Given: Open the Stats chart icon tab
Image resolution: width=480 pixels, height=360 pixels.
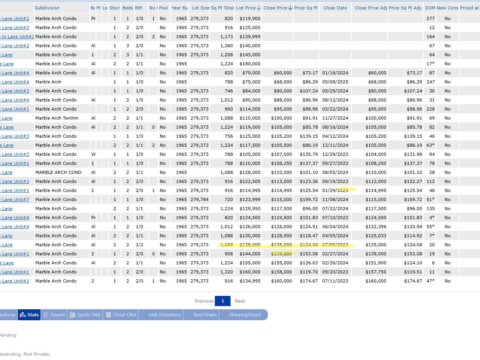Looking at the screenshot, I should click(x=29, y=315).
